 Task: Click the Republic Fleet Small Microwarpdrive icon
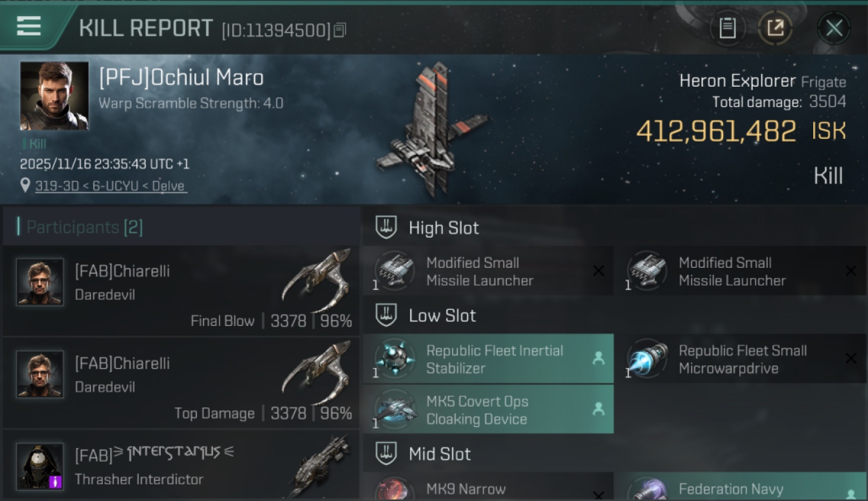click(647, 359)
